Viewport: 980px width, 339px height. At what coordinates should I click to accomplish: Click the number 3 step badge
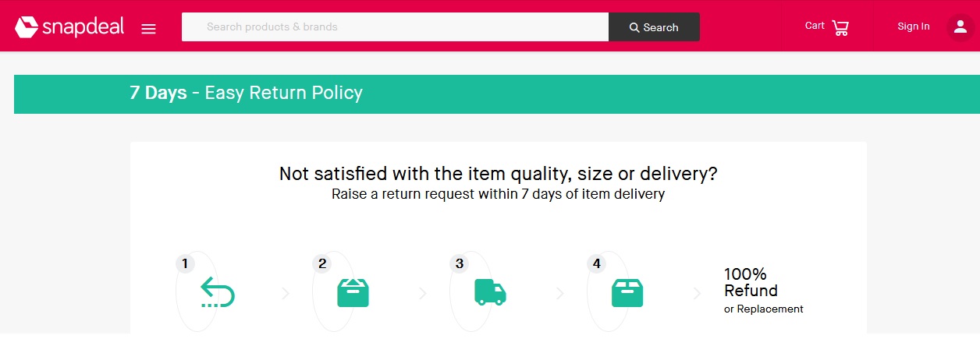tap(460, 263)
